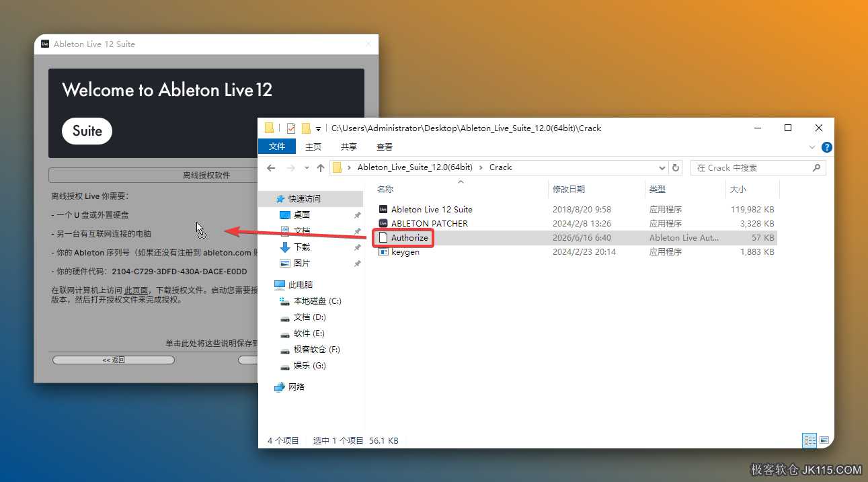Click the Ableton Live 12 Suite file icon
This screenshot has height=482, width=868.
click(x=383, y=209)
